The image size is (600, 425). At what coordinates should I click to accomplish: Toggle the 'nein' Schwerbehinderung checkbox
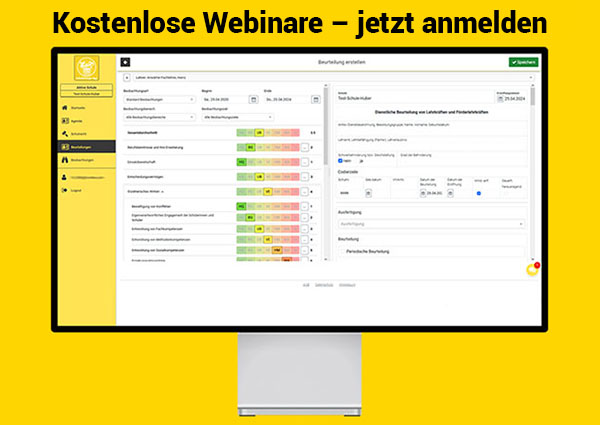(339, 159)
